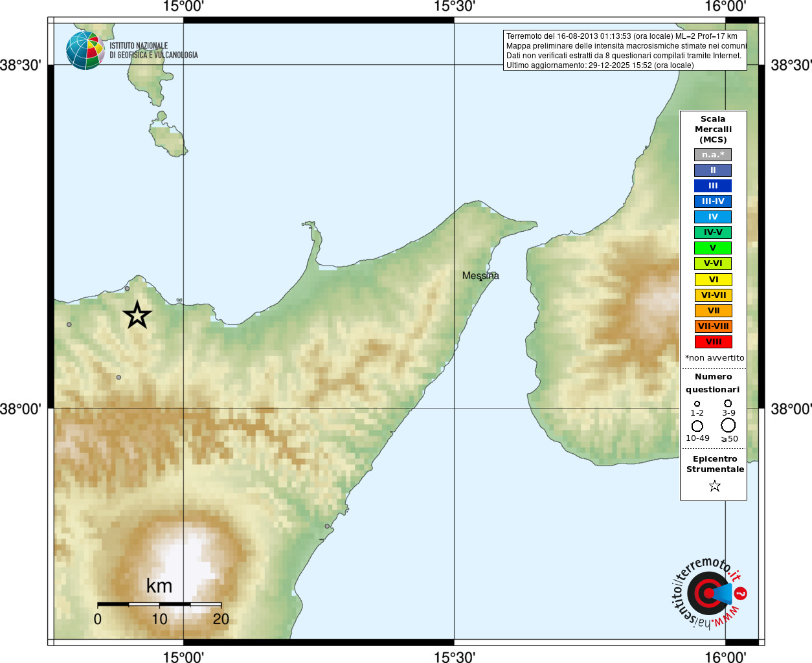Select the orange VII intensity swatch
The image size is (812, 663).
[x=713, y=311]
